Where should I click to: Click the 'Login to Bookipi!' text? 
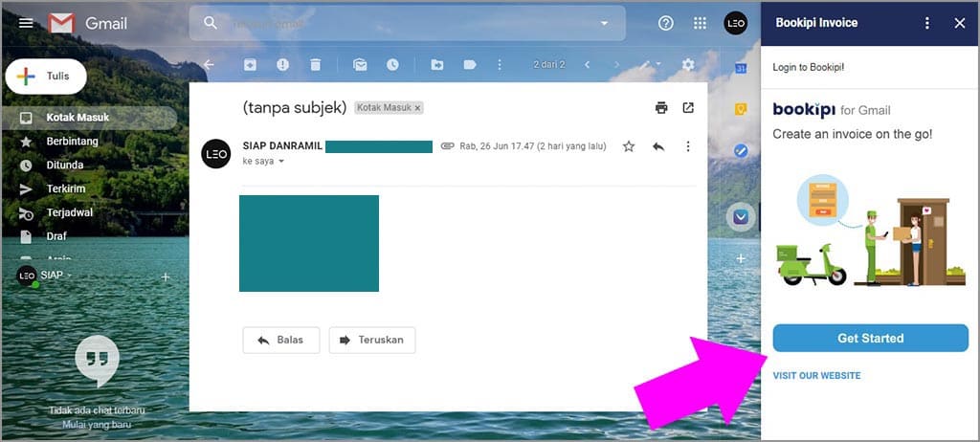809,67
